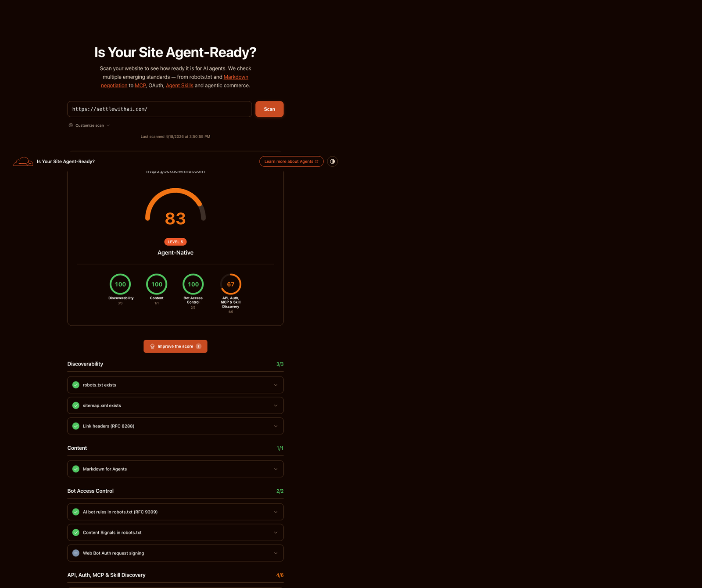Open the Customize scan gear icon
The width and height of the screenshot is (702, 588).
[71, 125]
